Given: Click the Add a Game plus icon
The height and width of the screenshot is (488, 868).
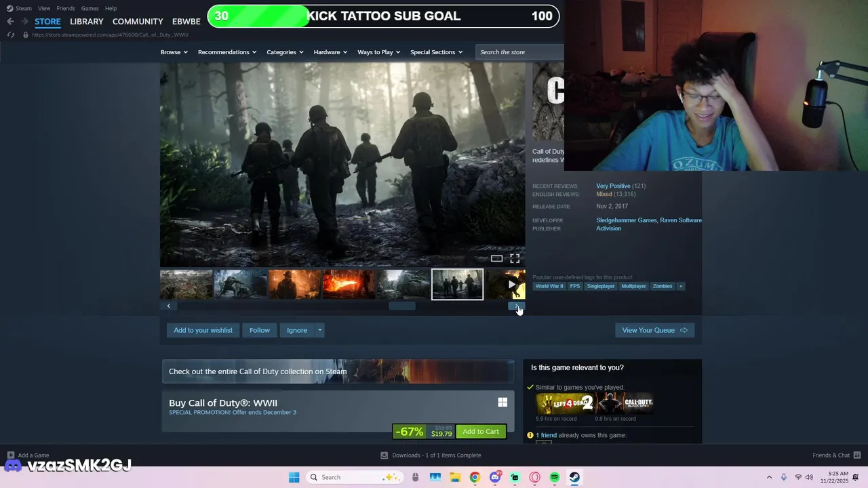Looking at the screenshot, I should point(10,455).
